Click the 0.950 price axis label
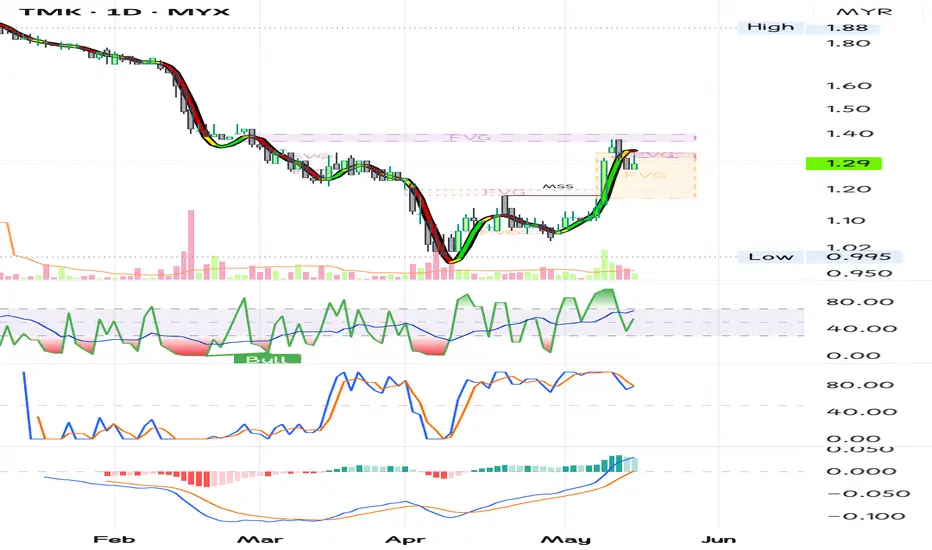Screen dimensions: 932x550 click(x=859, y=274)
